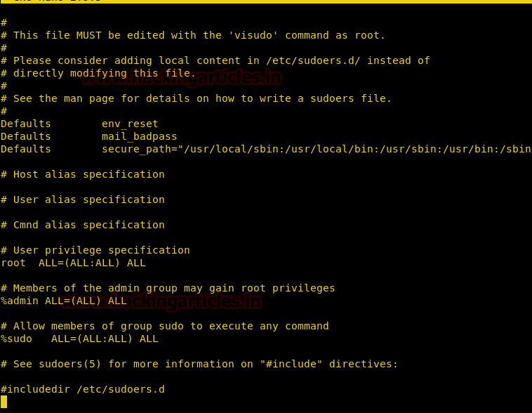Viewport: 532px width, 413px height.
Task: Click the 'See the man page' comment line
Action: point(202,98)
